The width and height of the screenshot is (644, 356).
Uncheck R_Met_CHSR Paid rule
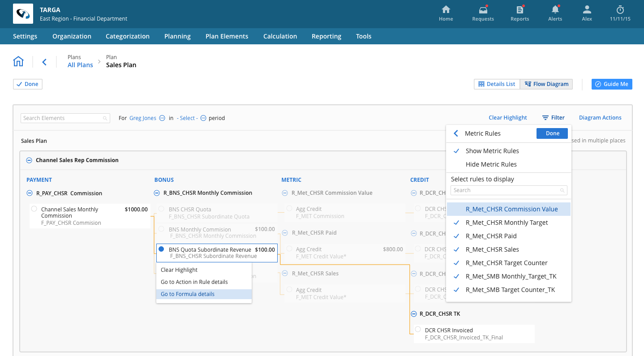point(491,236)
